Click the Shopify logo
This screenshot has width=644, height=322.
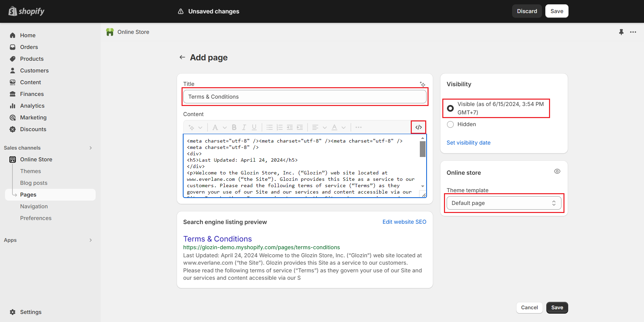pyautogui.click(x=27, y=11)
